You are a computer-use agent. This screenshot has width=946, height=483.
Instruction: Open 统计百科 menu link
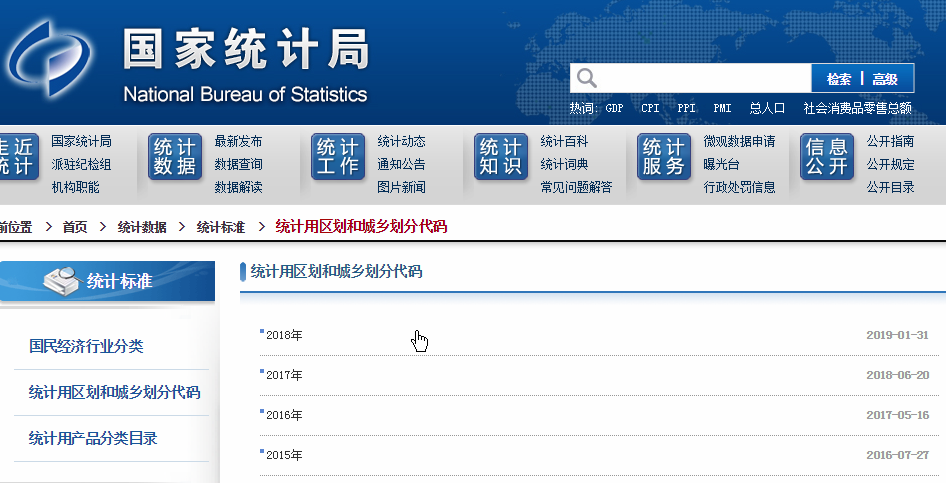(564, 141)
